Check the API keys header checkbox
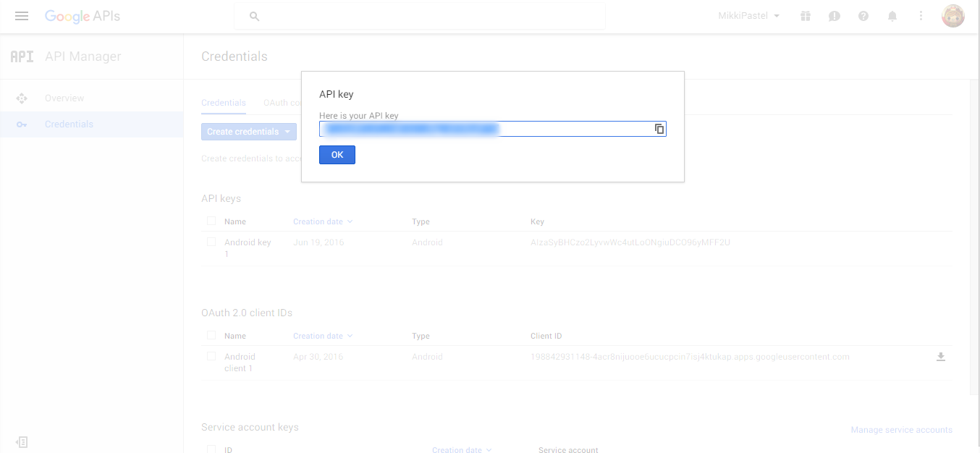Screen dimensions: 980x453 (x=211, y=221)
